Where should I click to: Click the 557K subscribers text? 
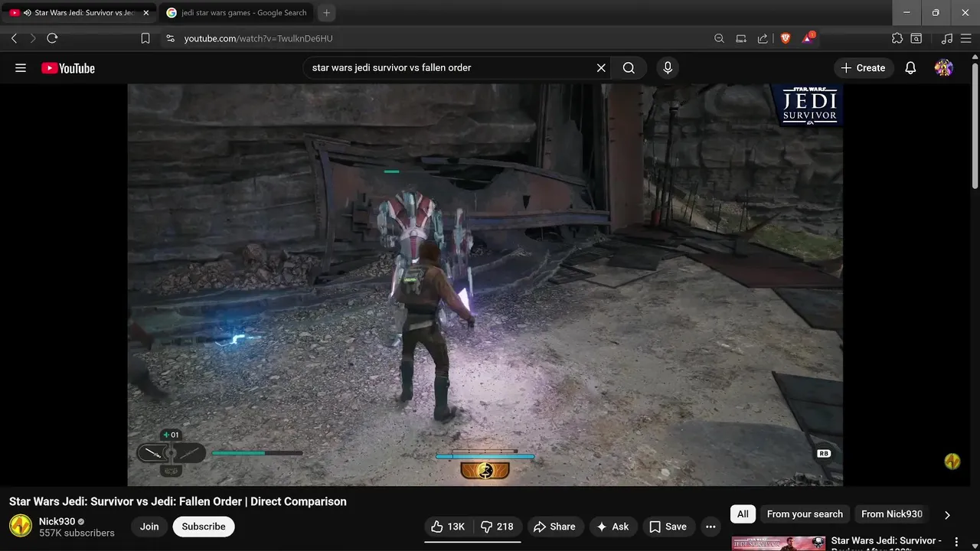point(77,533)
